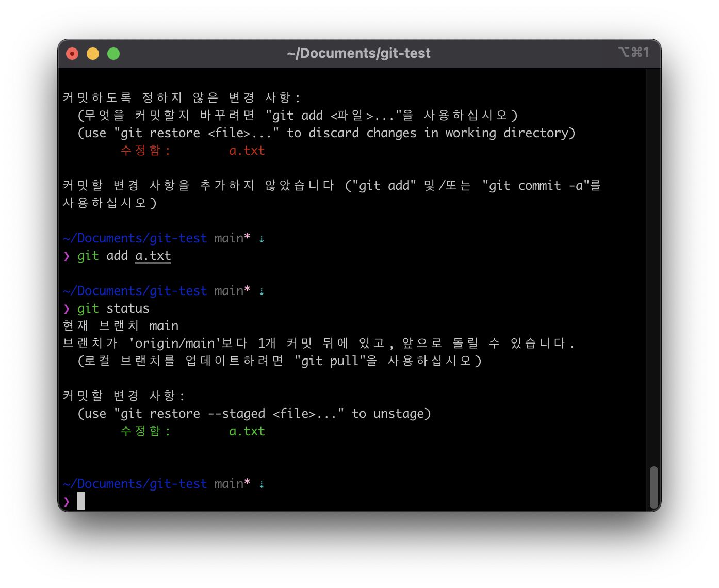Screen dimensions: 719x588
Task: Click the dotted arrow beside the last prompt
Action: point(262,483)
